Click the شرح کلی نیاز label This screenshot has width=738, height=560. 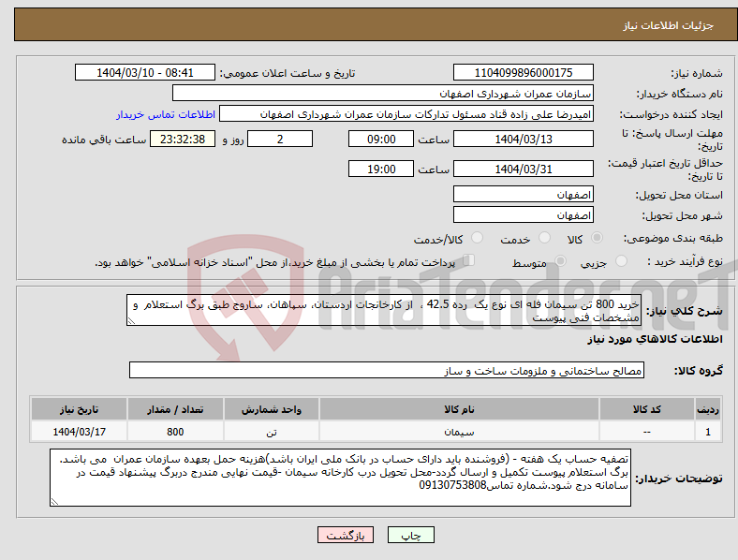click(x=685, y=311)
